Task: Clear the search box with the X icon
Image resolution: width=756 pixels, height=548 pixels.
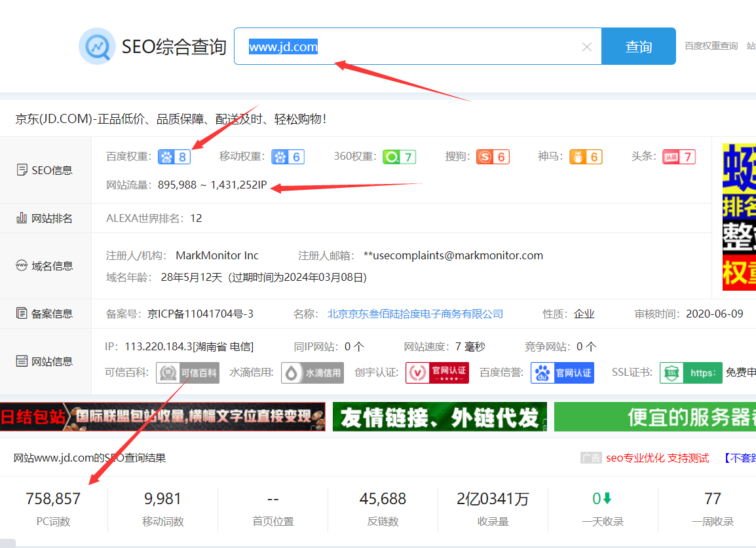Action: click(587, 46)
